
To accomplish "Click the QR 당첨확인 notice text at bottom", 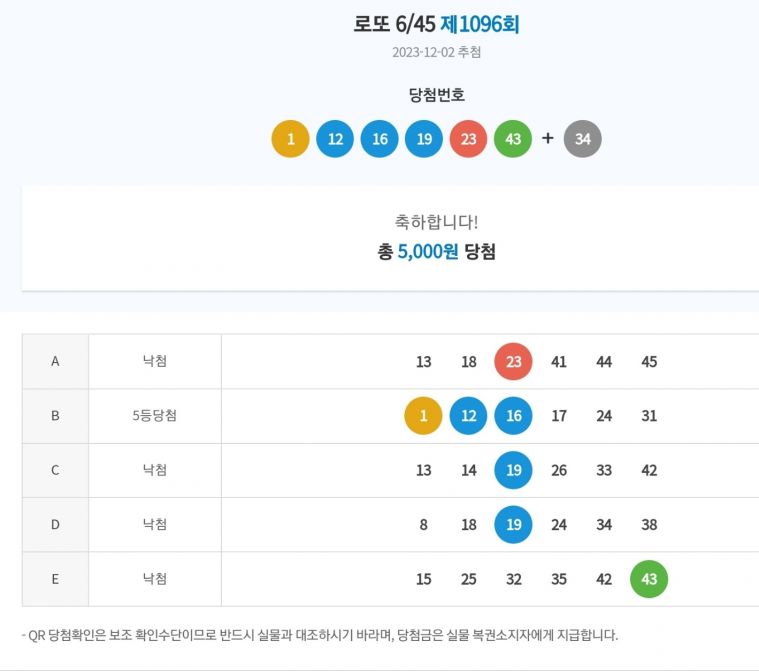I will coord(320,635).
